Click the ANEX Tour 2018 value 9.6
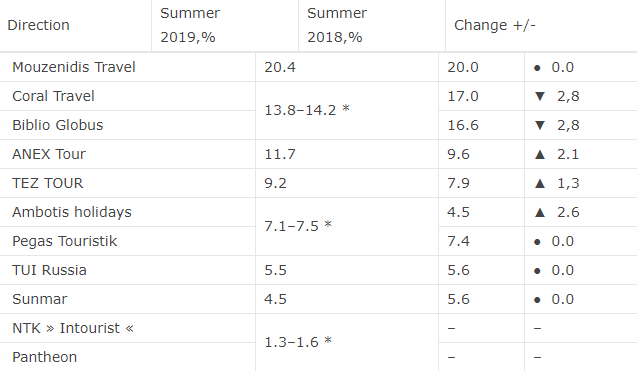 click(458, 154)
